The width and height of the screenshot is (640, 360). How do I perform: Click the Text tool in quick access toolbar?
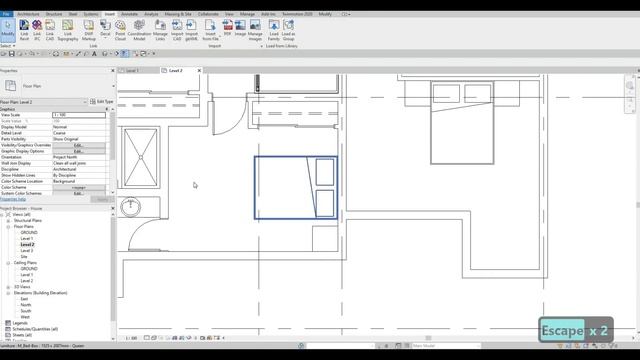click(94, 53)
